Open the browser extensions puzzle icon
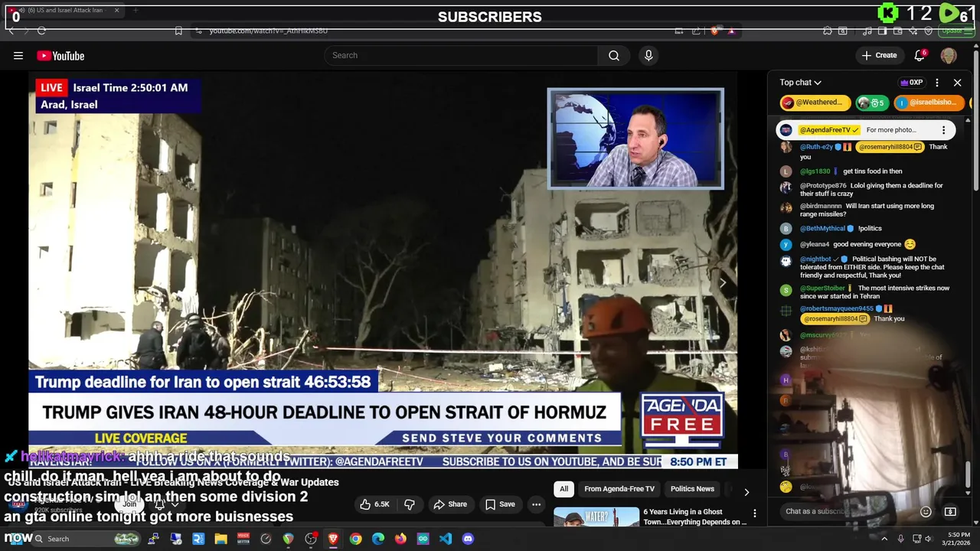 [828, 31]
